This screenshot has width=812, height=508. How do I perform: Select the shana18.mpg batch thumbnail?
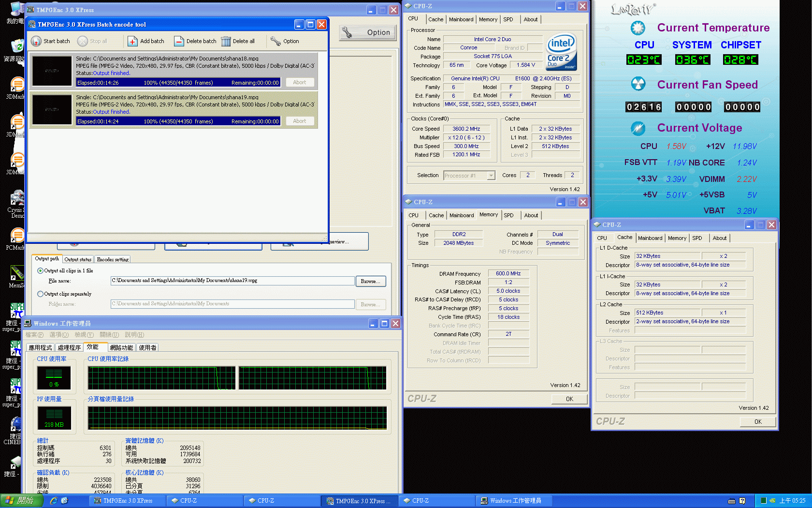(x=52, y=71)
